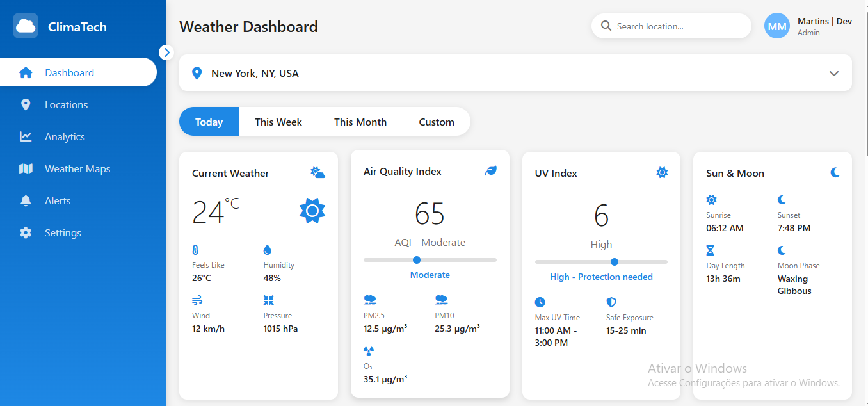Click the large sun icon beside 24°C
Screen dimensions: 868x406
click(312, 211)
